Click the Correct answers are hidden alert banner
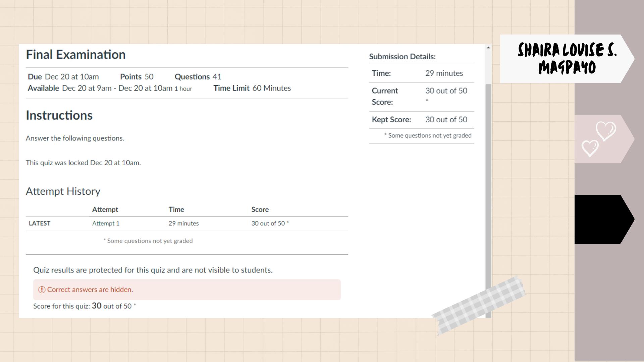Viewport: 644px width, 362px height. [x=187, y=290]
